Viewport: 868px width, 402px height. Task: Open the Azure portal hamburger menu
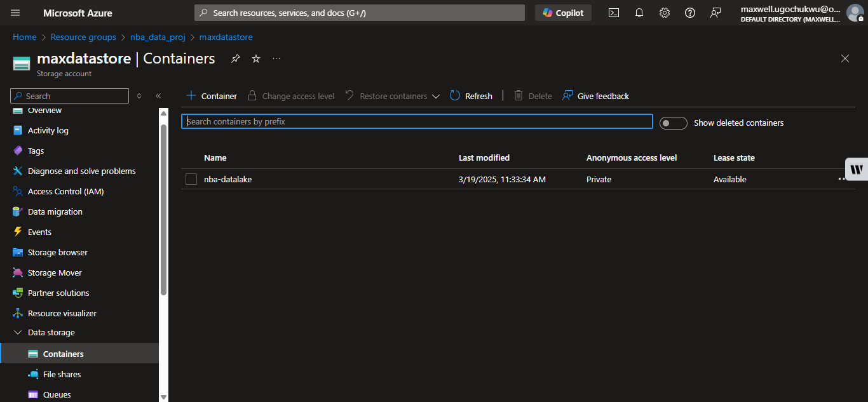point(16,13)
